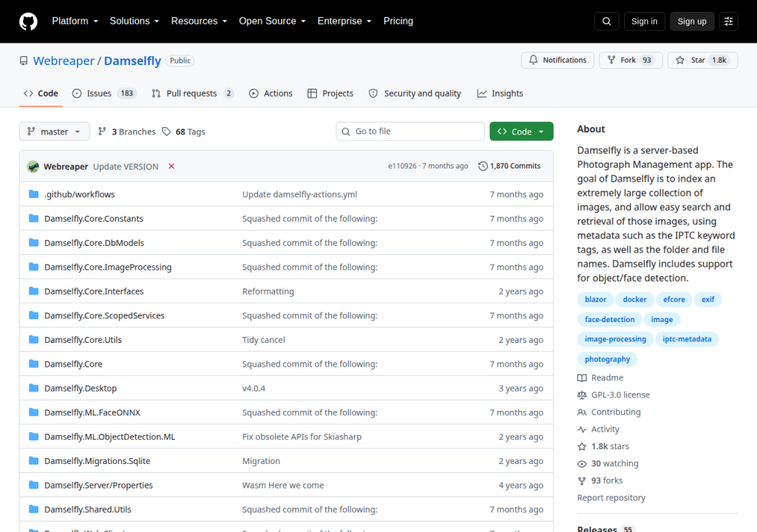
Task: Open the 'Update damselfly-actions.yml' commit message
Action: point(300,194)
